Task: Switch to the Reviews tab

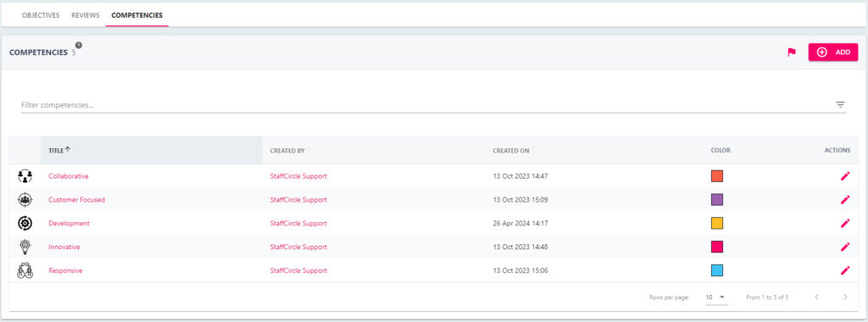Action: 86,15
